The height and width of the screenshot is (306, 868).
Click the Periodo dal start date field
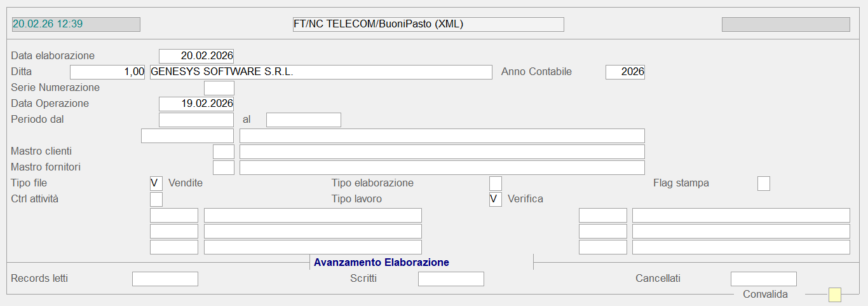(x=196, y=120)
